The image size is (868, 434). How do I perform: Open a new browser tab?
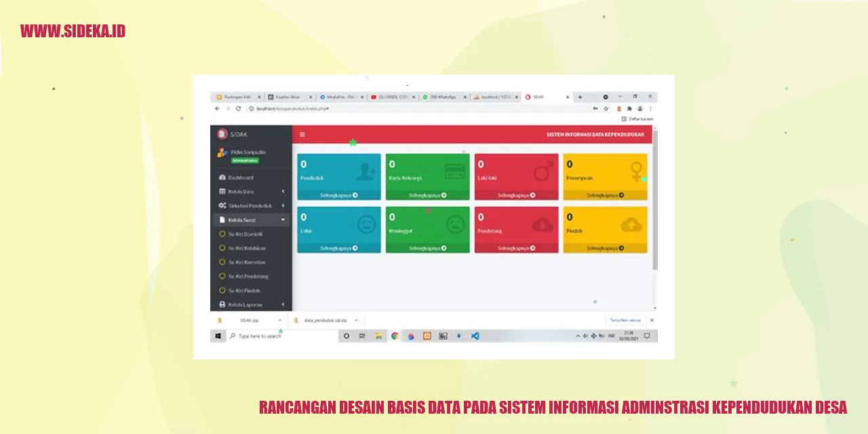coord(580,97)
